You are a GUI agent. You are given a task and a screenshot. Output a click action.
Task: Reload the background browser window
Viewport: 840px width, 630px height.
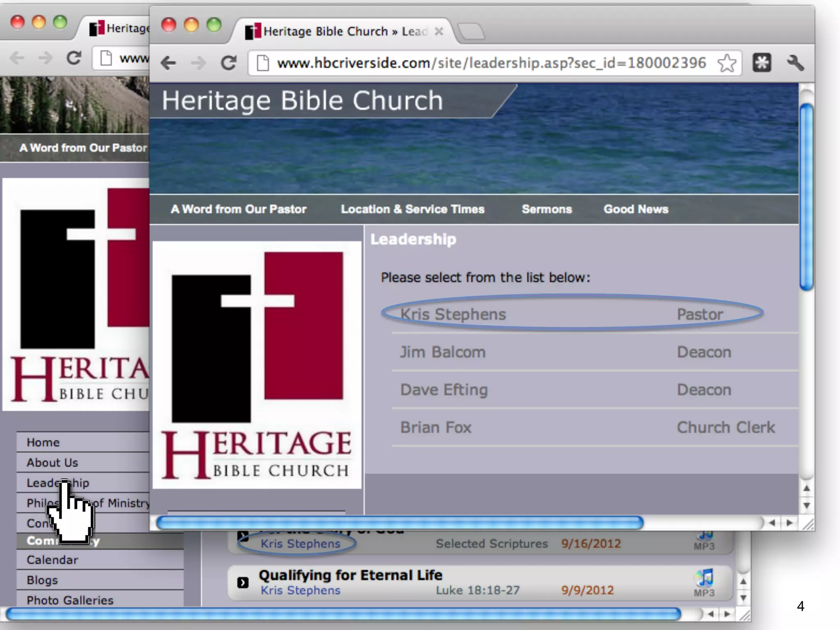click(74, 58)
